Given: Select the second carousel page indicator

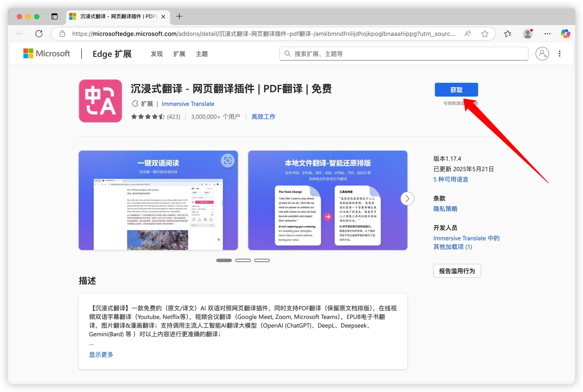Looking at the screenshot, I should click(243, 260).
